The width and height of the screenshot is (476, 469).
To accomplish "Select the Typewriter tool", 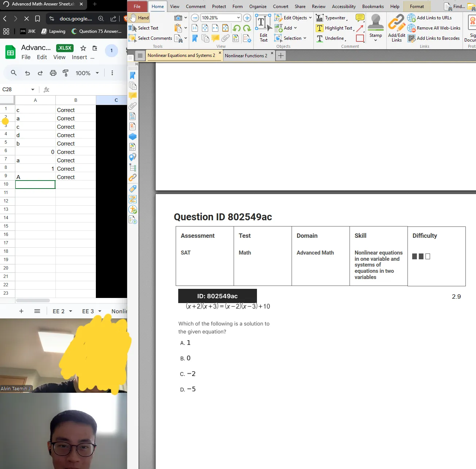I will click(x=331, y=18).
